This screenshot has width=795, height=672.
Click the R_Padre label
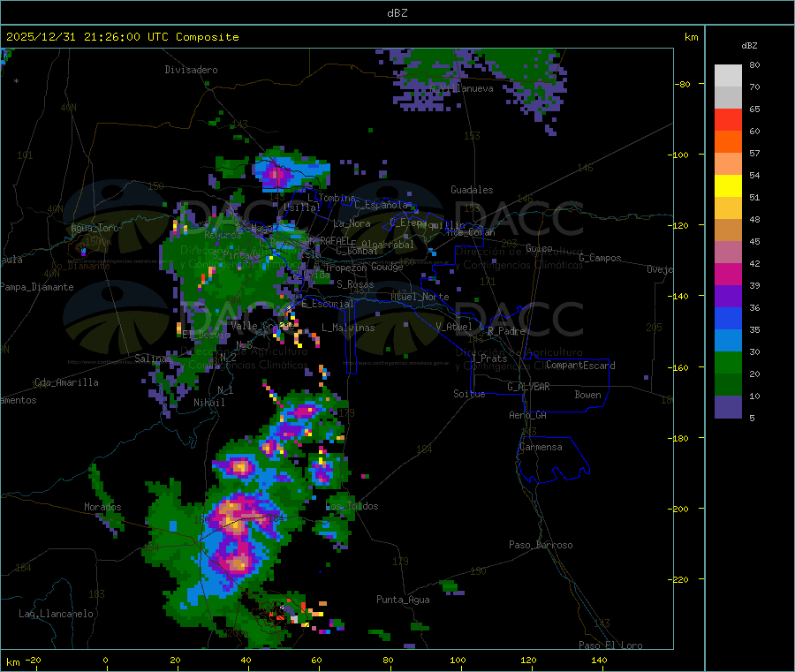pos(506,331)
